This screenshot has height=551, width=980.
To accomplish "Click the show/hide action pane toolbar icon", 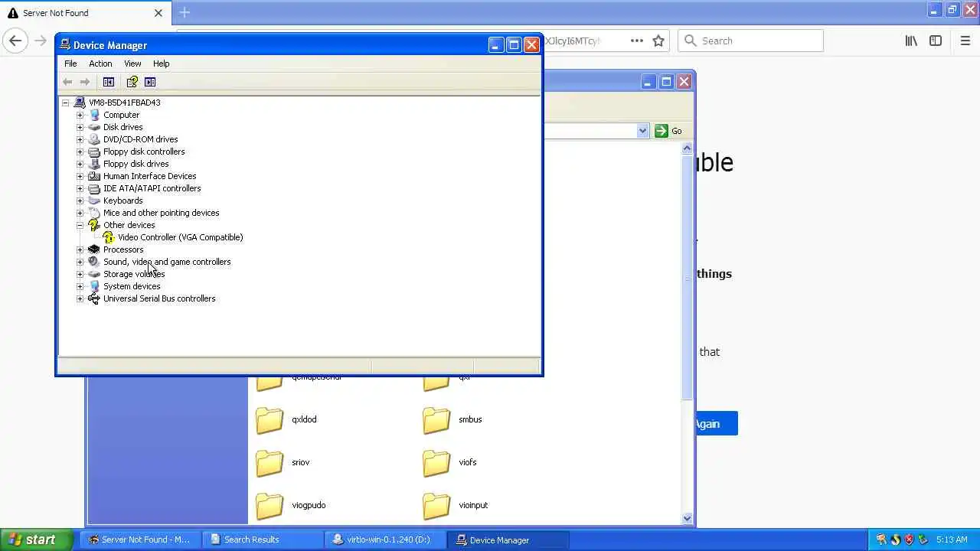I will pos(150,82).
